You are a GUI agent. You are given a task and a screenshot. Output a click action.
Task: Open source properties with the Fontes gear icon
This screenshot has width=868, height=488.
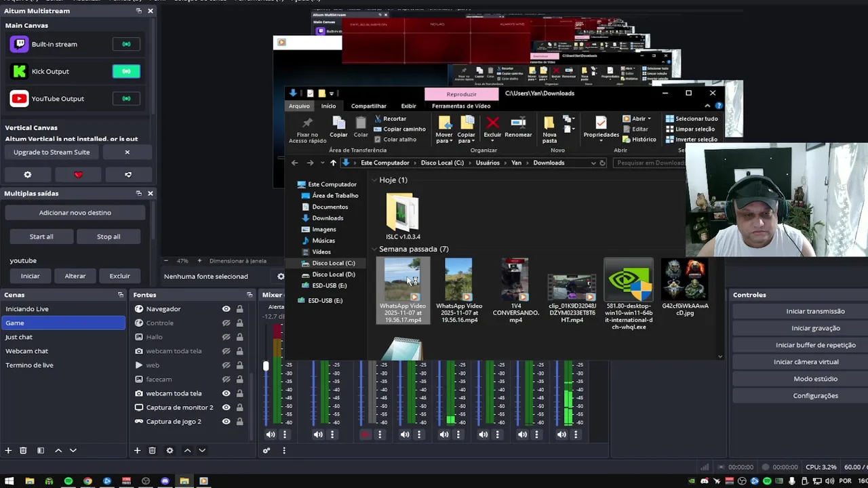click(170, 450)
